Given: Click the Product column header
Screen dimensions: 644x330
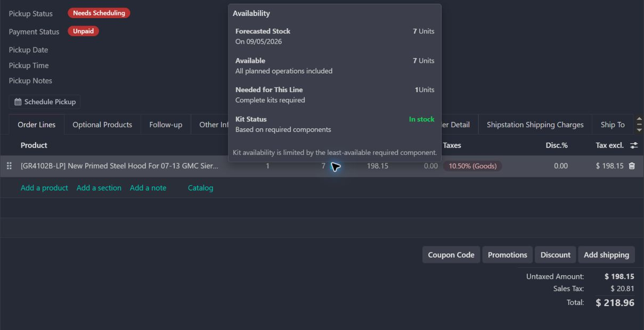Looking at the screenshot, I should (34, 145).
